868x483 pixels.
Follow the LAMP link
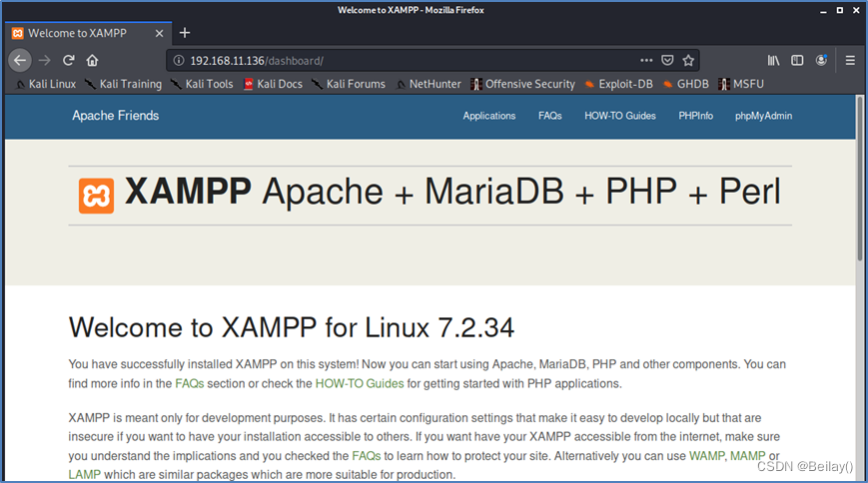(84, 475)
